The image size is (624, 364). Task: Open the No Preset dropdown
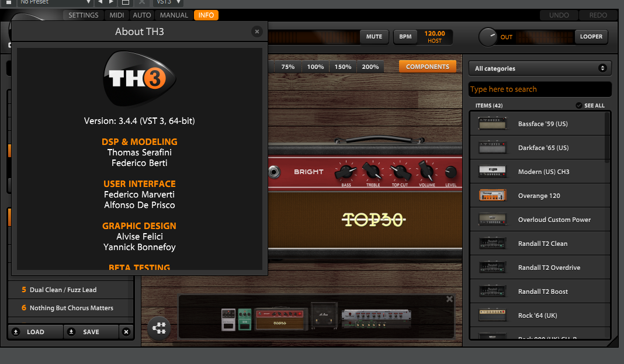coord(54,2)
